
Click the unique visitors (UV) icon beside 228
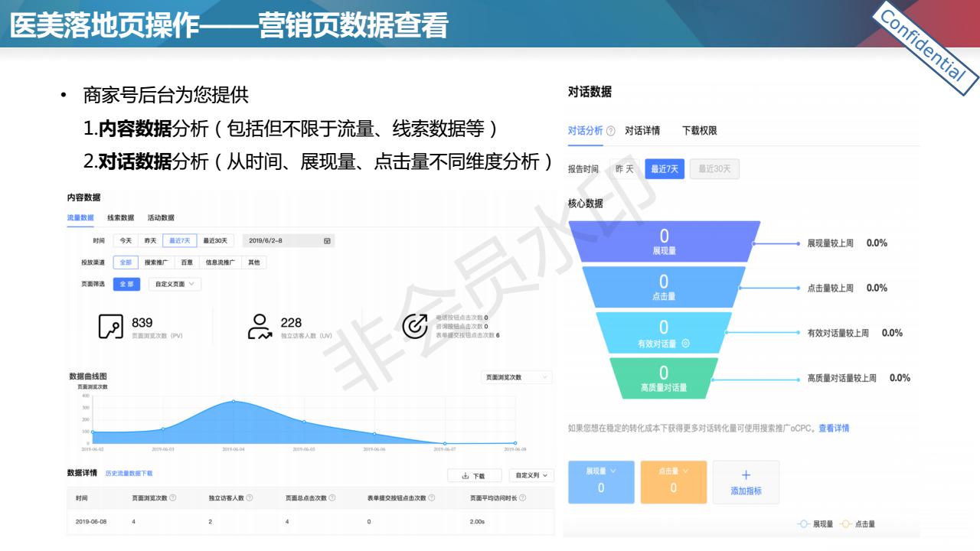[260, 327]
